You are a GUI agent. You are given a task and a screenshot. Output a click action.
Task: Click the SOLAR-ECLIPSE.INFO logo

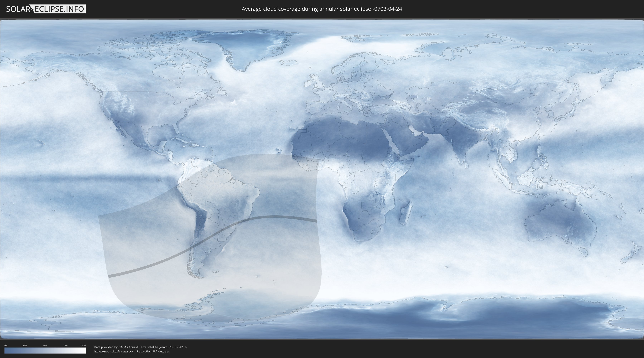46,9
